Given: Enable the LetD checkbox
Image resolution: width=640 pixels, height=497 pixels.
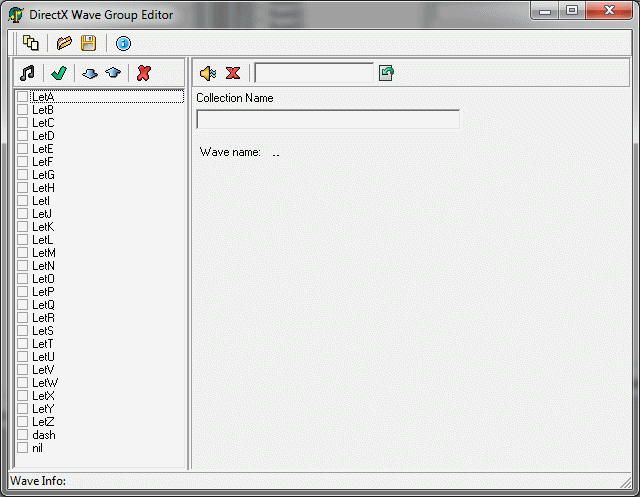Looking at the screenshot, I should pos(23,136).
